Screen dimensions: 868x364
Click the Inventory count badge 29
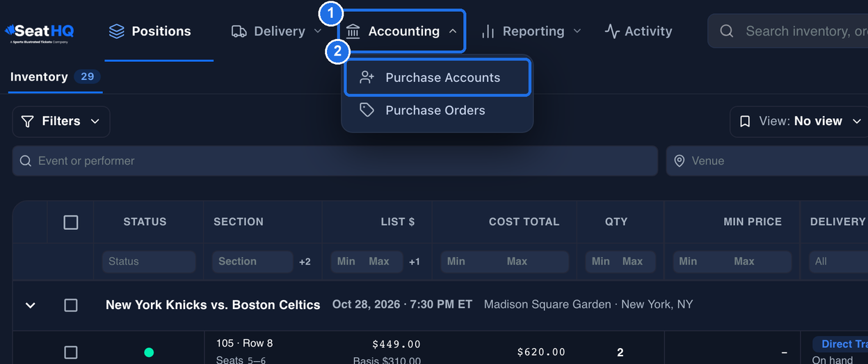click(x=87, y=76)
